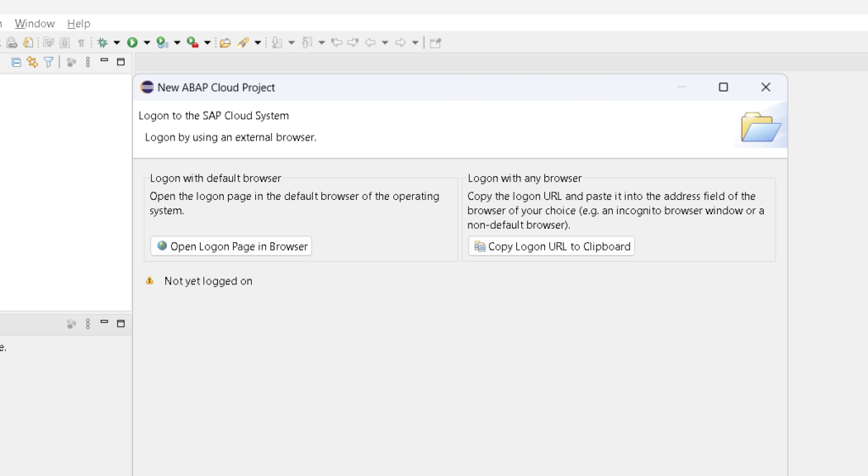Open the top explorer panel's View Menu

click(x=87, y=62)
